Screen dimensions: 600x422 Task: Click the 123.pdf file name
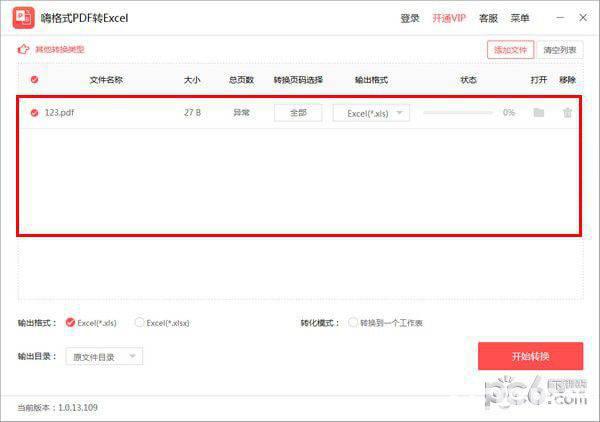(59, 112)
